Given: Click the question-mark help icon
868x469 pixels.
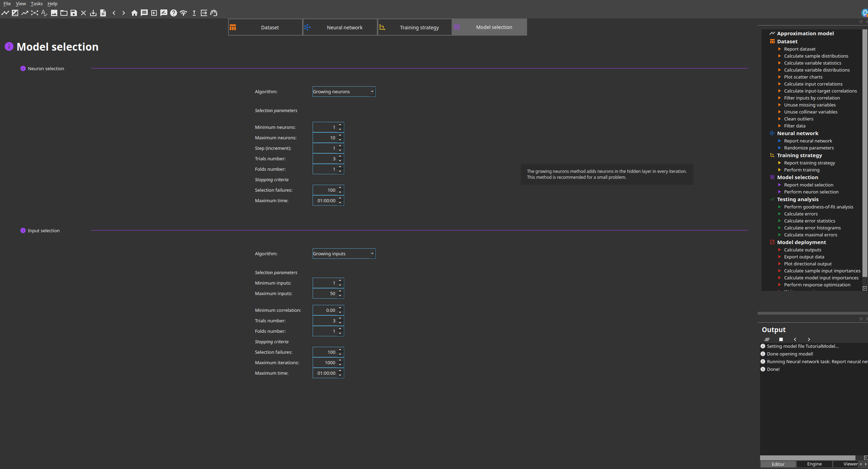Looking at the screenshot, I should tap(174, 13).
